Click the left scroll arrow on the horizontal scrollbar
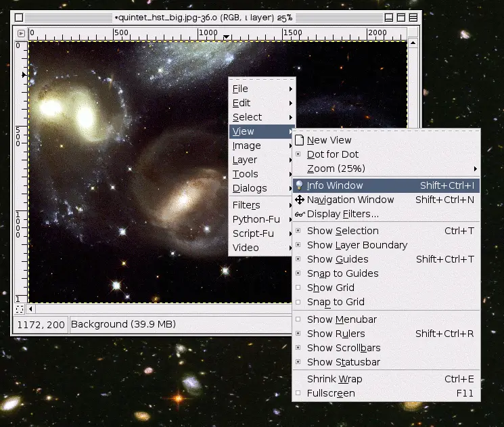Image resolution: width=504 pixels, height=427 pixels. 30,309
